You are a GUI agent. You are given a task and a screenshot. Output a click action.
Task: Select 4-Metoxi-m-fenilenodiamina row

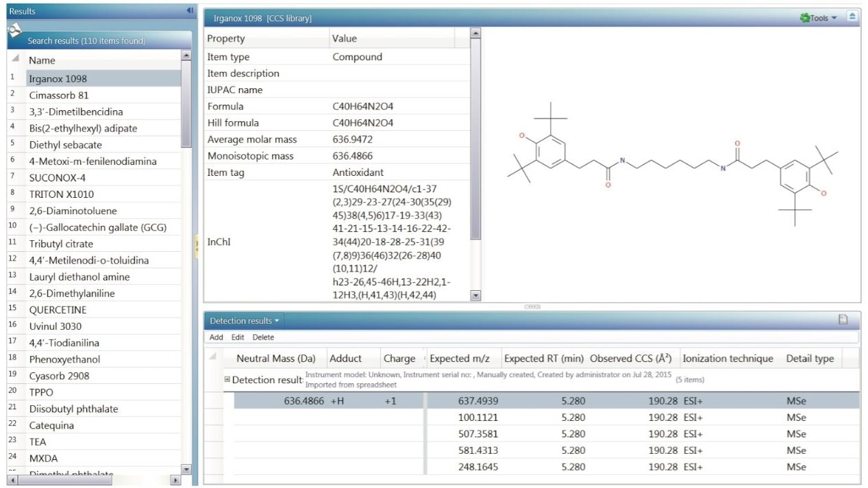[x=103, y=161]
